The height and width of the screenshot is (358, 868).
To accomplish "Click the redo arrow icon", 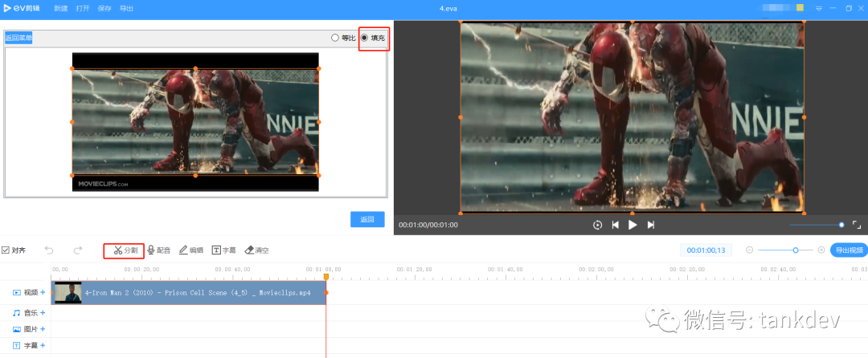I will click(77, 250).
